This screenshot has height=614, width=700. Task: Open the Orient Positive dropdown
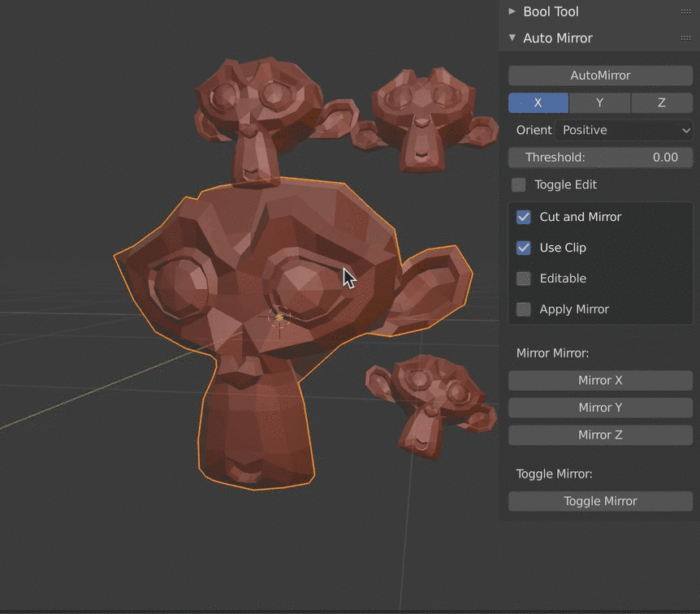tap(624, 130)
